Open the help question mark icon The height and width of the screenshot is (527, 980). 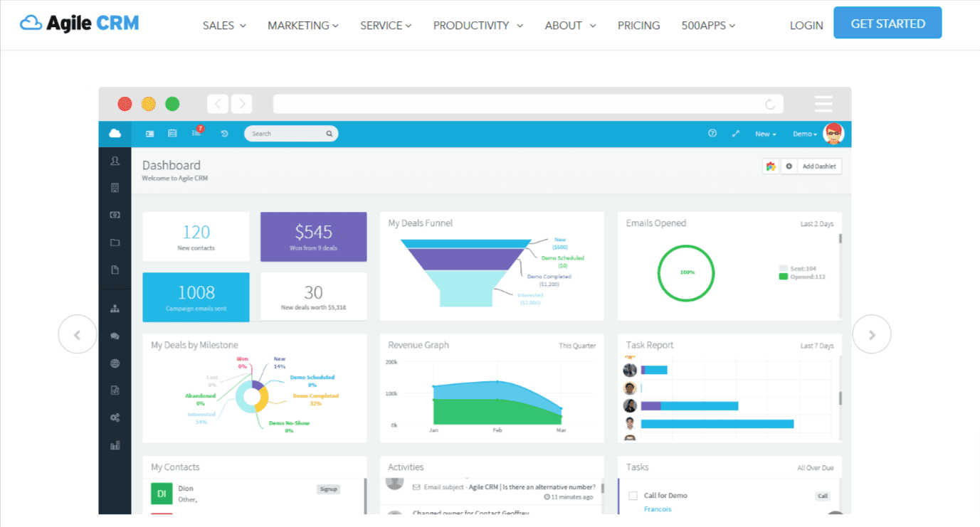click(712, 134)
